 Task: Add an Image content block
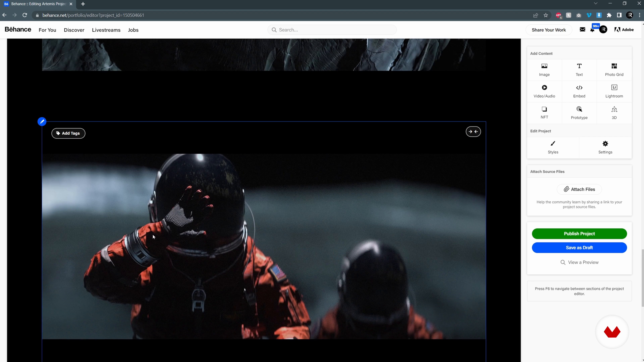[x=544, y=70]
